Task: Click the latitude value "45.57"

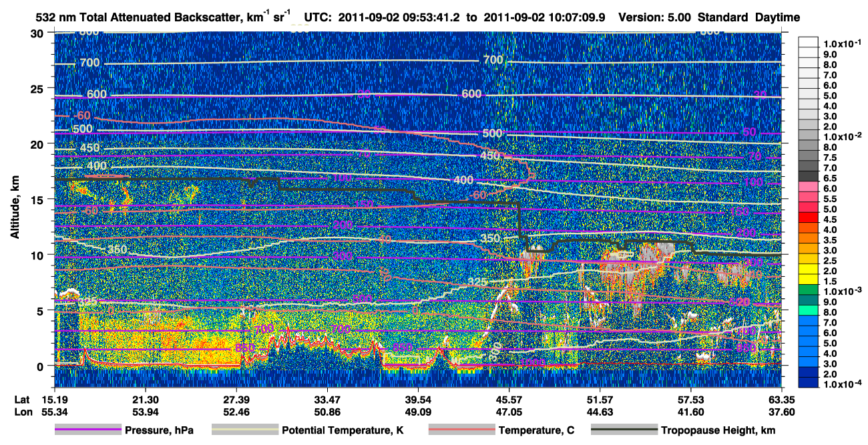Action: pos(509,400)
